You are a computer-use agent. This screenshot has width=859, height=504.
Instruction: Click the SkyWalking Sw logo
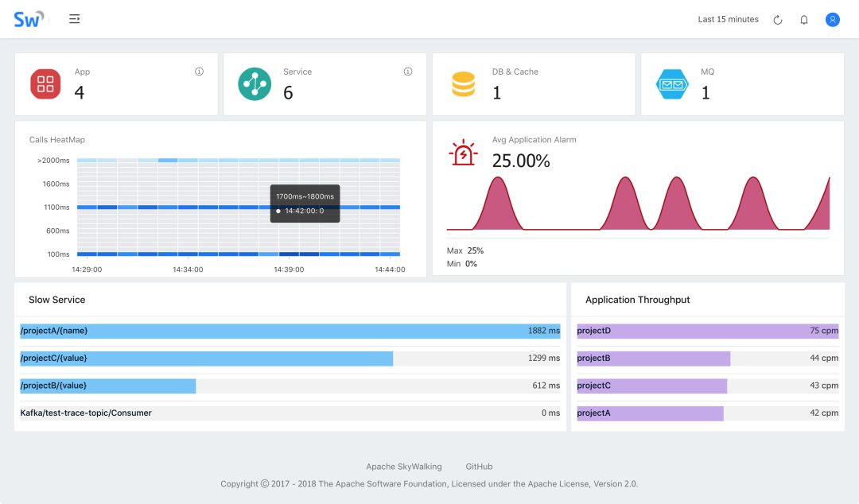[x=28, y=19]
